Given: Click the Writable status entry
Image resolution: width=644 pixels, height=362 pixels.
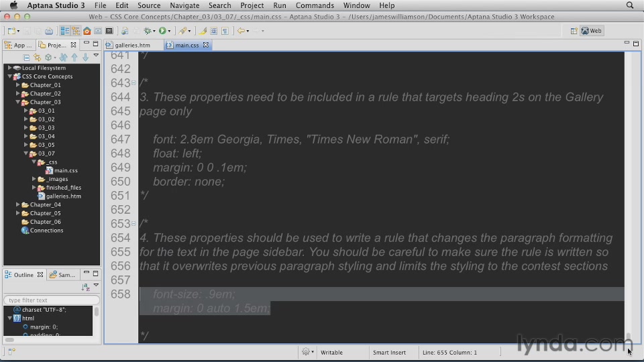Looking at the screenshot, I should click(331, 352).
